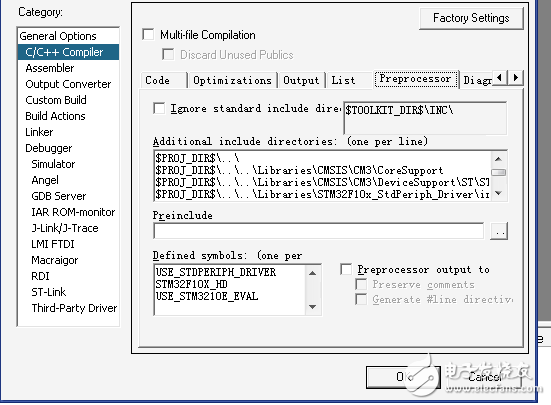This screenshot has width=551, height=405.
Task: Select General Options category
Action: point(58,36)
